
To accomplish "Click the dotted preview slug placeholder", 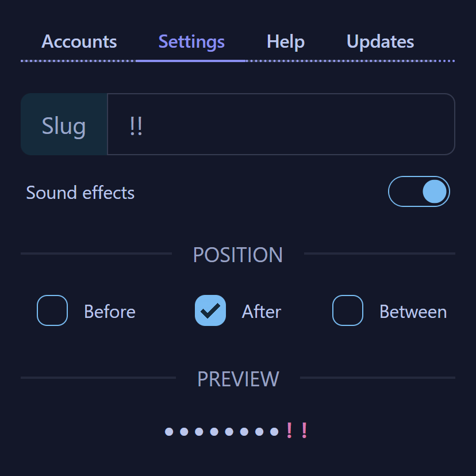I will 221,431.
